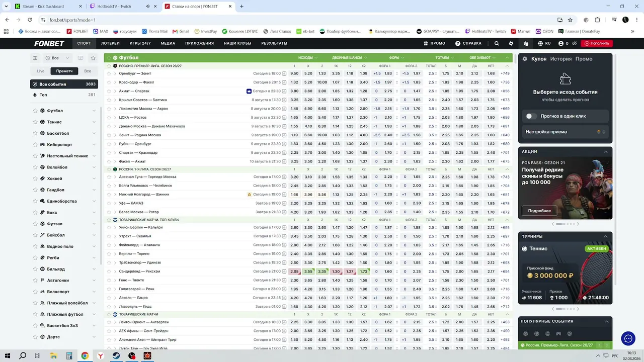Image resolution: width=644 pixels, height=362 pixels.
Task: Go to Результаты section
Action: click(x=274, y=43)
